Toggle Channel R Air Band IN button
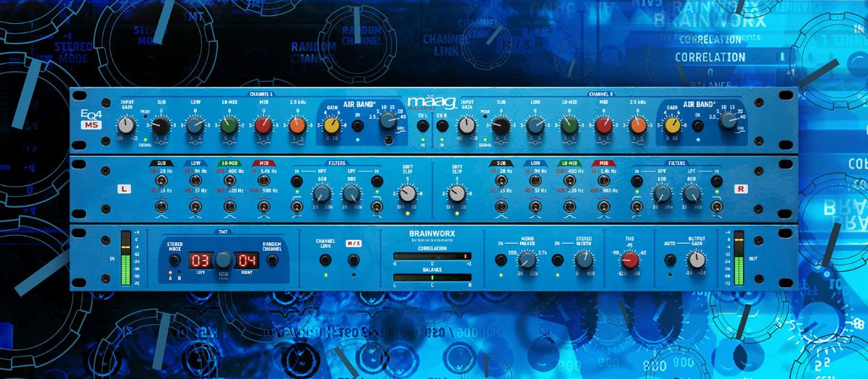 (x=698, y=126)
